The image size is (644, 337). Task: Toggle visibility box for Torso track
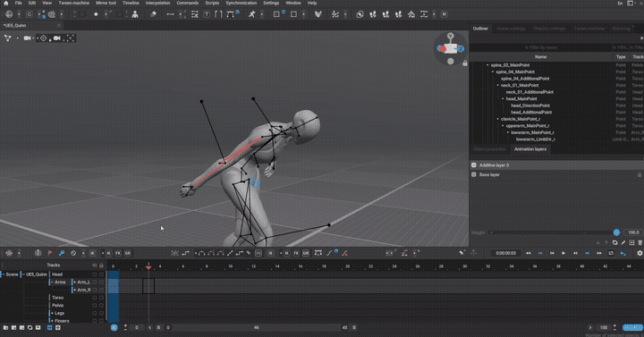point(95,298)
